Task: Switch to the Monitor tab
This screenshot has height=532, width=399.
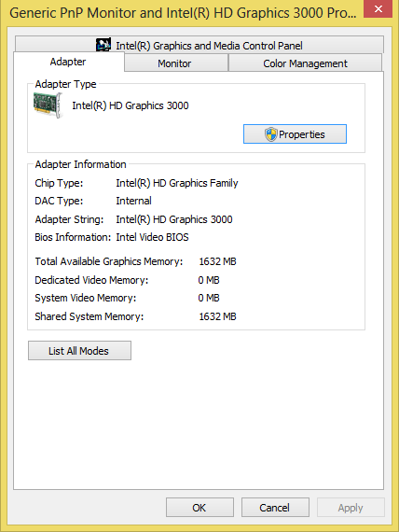Action: tap(176, 63)
